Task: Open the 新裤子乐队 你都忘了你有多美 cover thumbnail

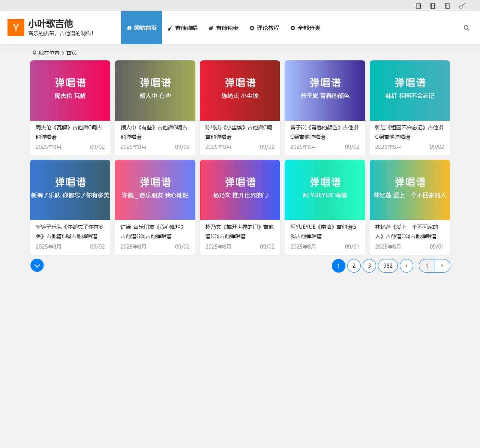Action: [x=70, y=190]
